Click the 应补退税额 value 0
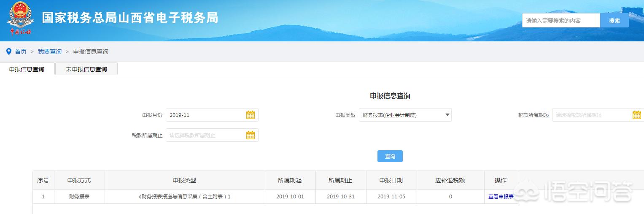Viewport: 644px width, 214px height. 450,197
